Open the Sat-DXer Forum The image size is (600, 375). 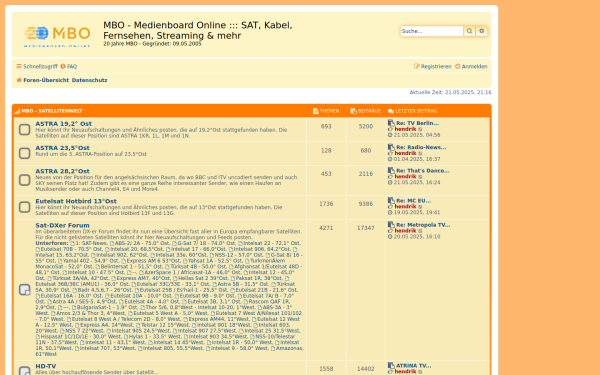coord(62,225)
